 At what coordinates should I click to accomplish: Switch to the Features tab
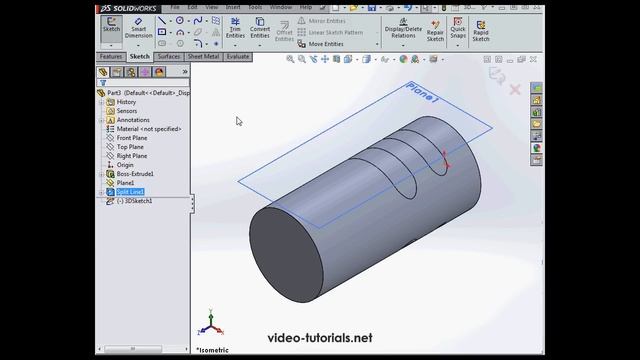tap(111, 56)
